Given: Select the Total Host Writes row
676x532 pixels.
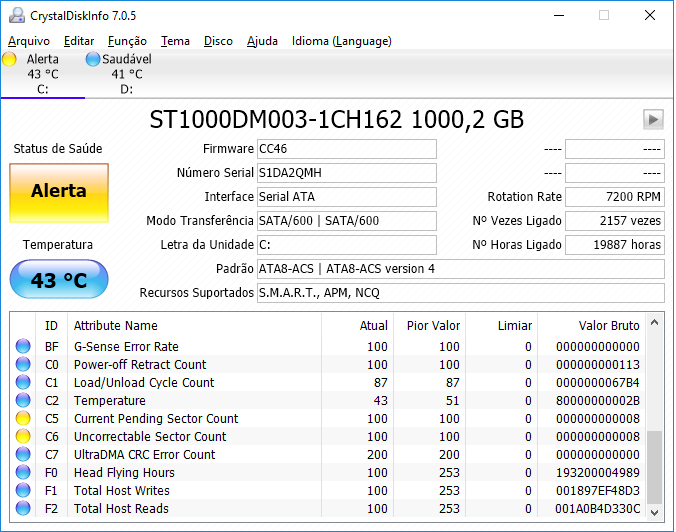Looking at the screenshot, I should pyautogui.click(x=328, y=490).
